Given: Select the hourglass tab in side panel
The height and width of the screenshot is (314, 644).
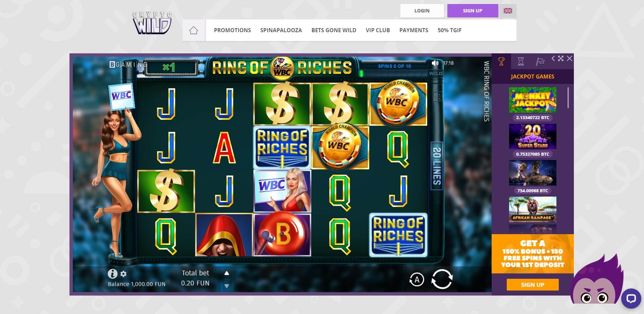Looking at the screenshot, I should pyautogui.click(x=521, y=61).
